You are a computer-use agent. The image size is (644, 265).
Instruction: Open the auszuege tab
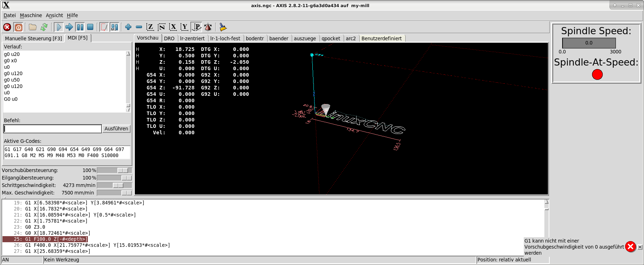(x=305, y=38)
